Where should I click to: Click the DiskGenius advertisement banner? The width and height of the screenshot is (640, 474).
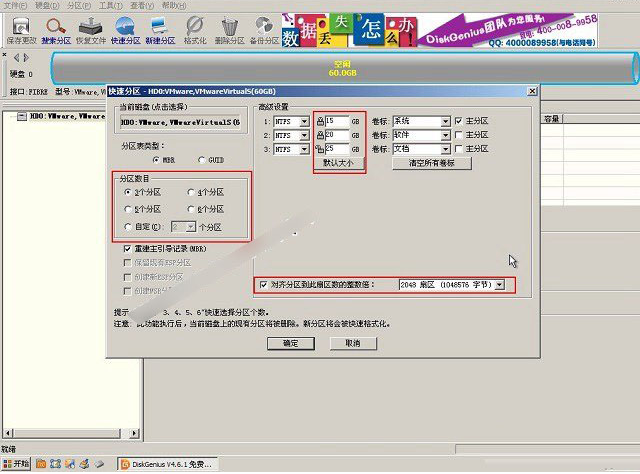pyautogui.click(x=440, y=30)
